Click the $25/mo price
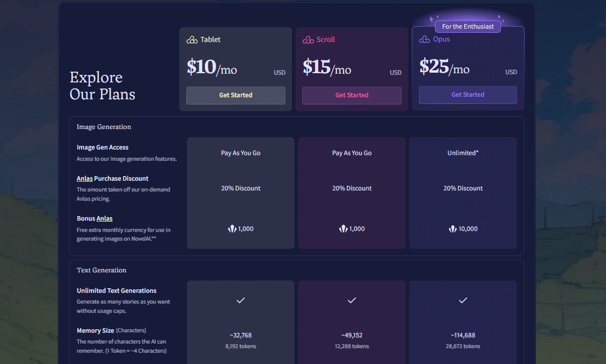The image size is (606, 364). (445, 67)
